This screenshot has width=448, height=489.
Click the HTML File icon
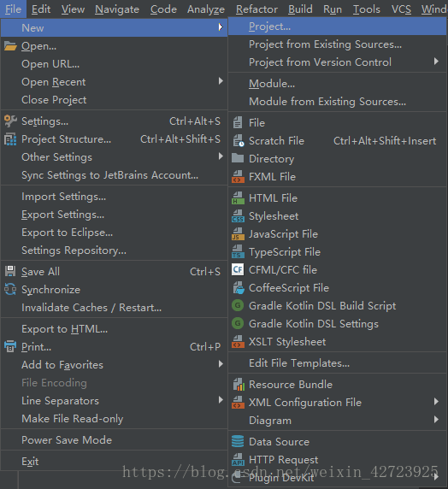pyautogui.click(x=238, y=198)
